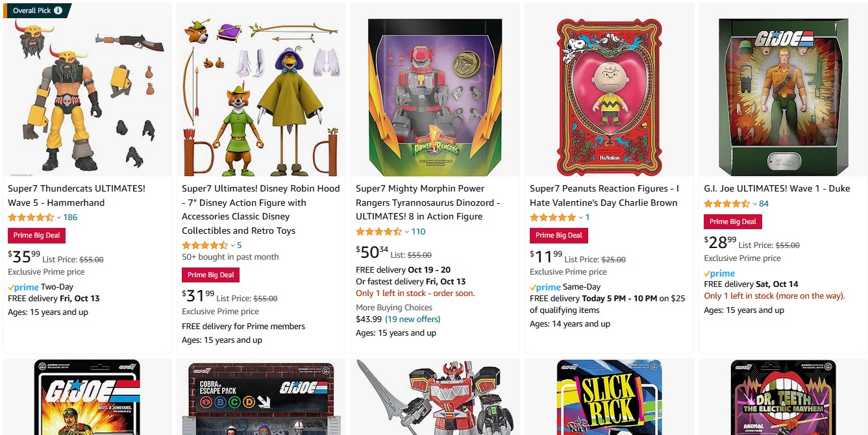Viewport: 868px width, 435px height.
Task: Open the Slick Rick figure thumbnail
Action: (609, 397)
